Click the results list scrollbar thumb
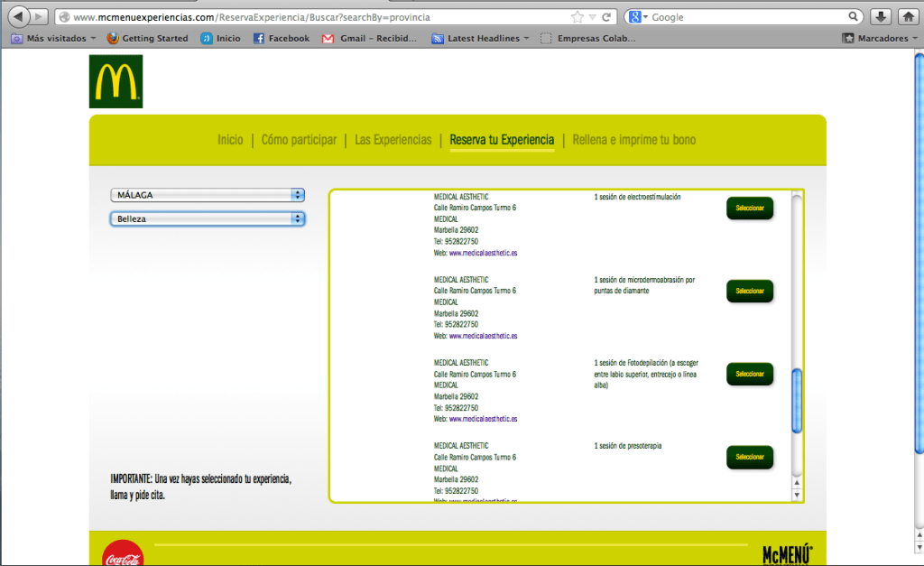Image resolution: width=924 pixels, height=566 pixels. point(796,402)
